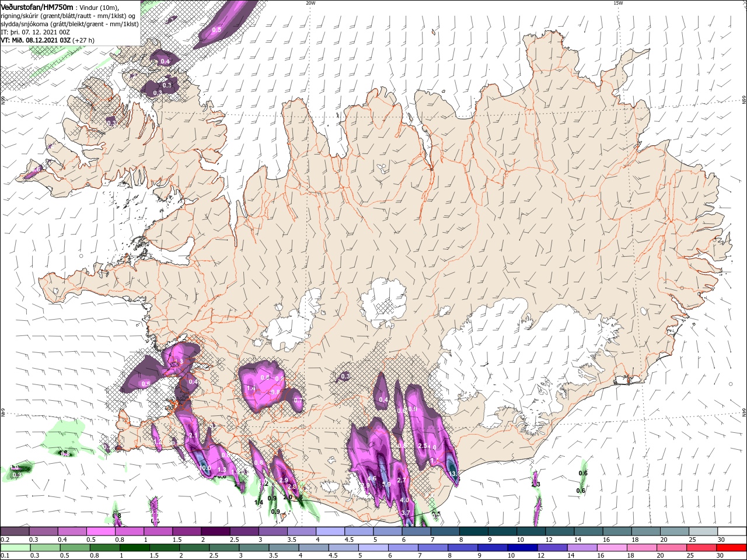
Task: Select the 30 red swatch in lower legend
Action: coord(730,548)
